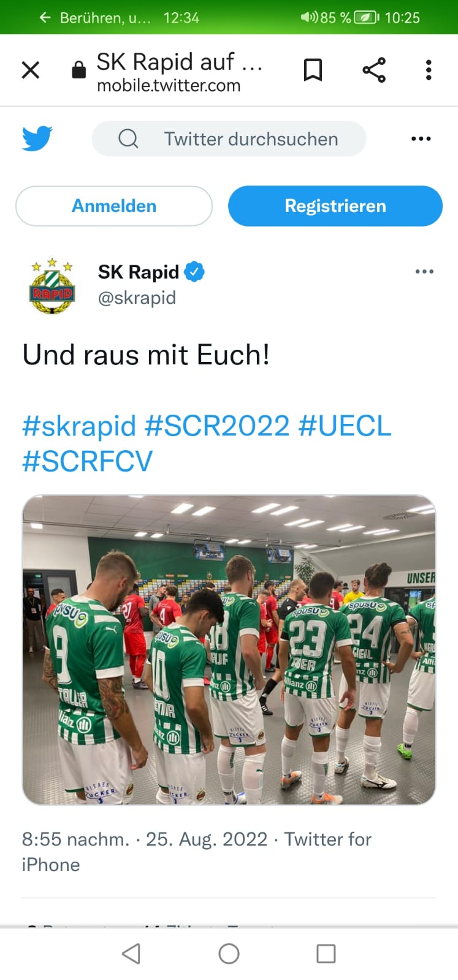Tap the Twitter bird logo
458x980 pixels.
click(x=37, y=138)
